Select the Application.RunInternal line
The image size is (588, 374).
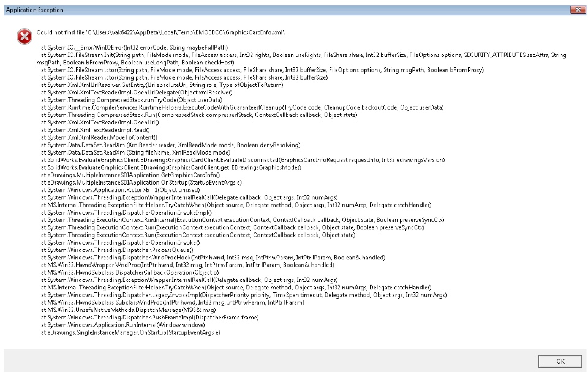point(123,325)
